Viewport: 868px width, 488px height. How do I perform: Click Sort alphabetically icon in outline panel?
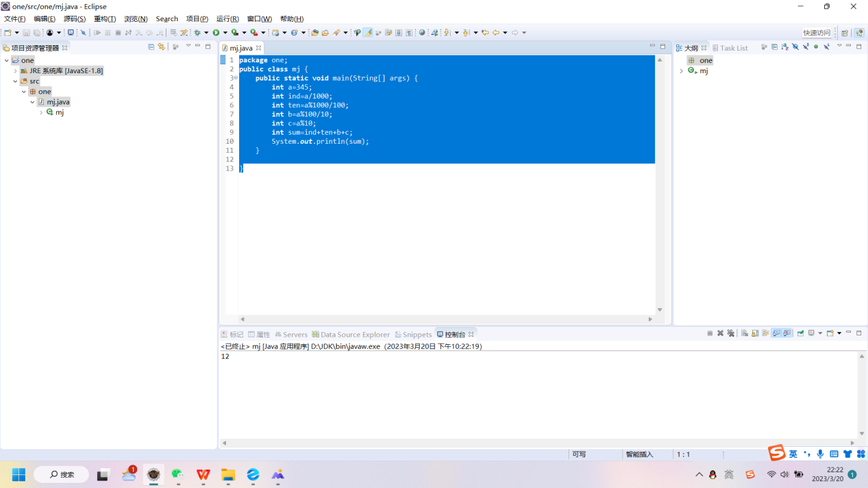pos(785,47)
